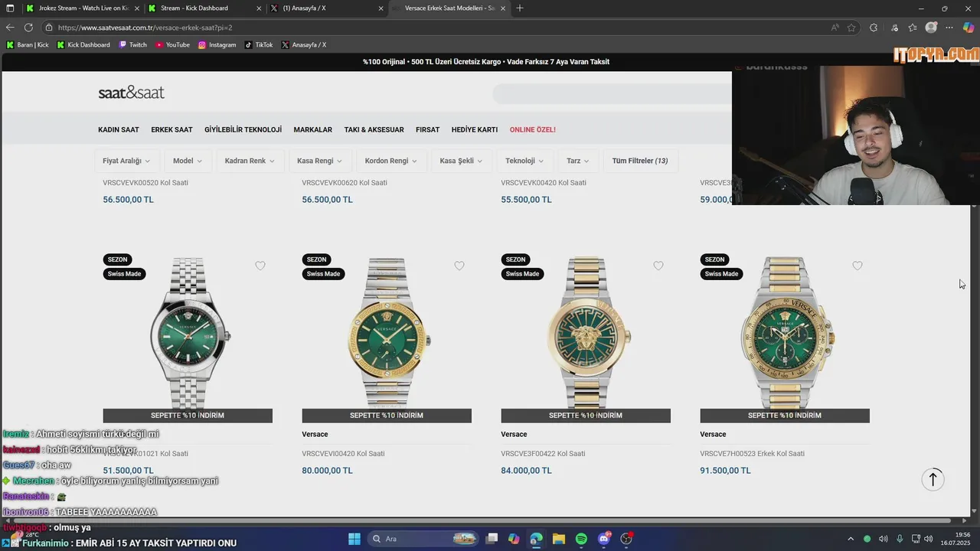Open the browser profile avatar
This screenshot has height=551, width=980.
click(931, 28)
